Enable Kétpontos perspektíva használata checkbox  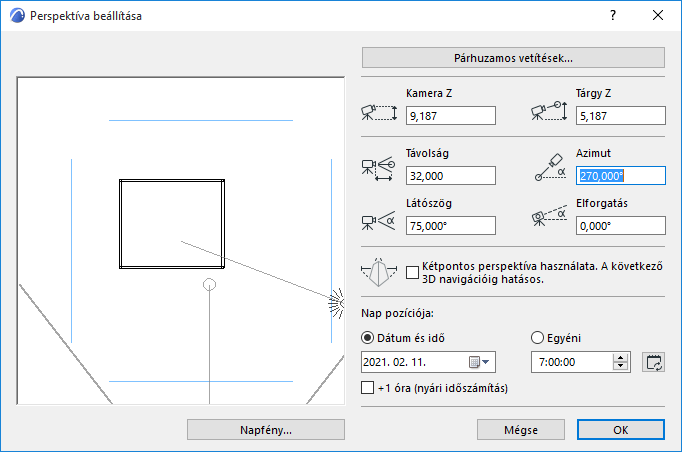tap(414, 271)
